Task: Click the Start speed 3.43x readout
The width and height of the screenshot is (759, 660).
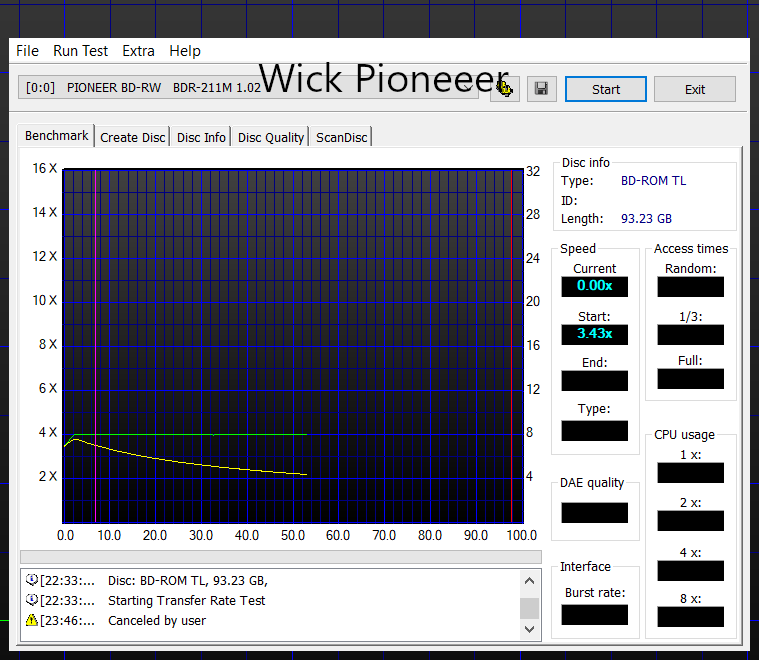Action: point(594,334)
